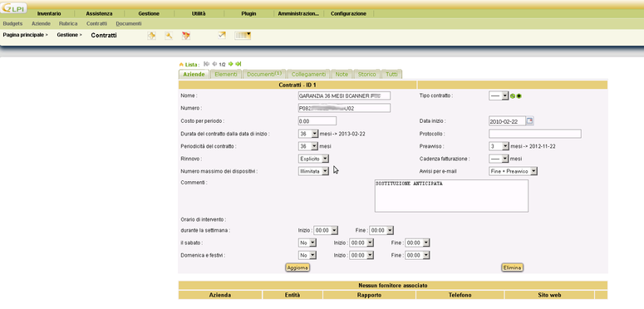Switch to the Documenti tab

[x=264, y=74]
